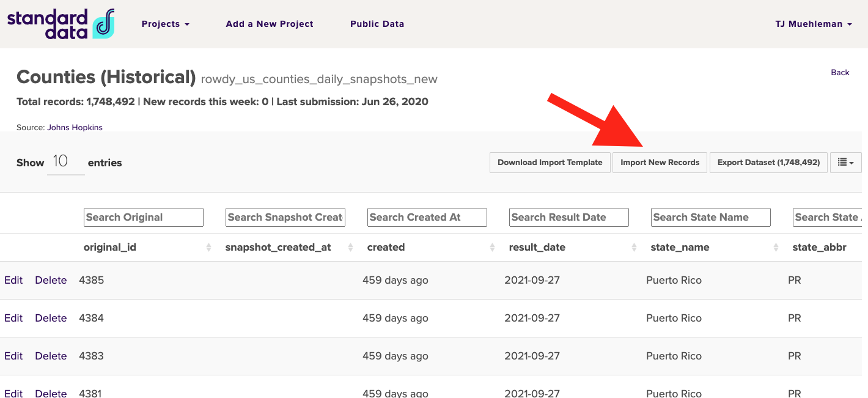Click Import New Records button
Image resolution: width=868 pixels, height=398 pixels.
(x=660, y=163)
